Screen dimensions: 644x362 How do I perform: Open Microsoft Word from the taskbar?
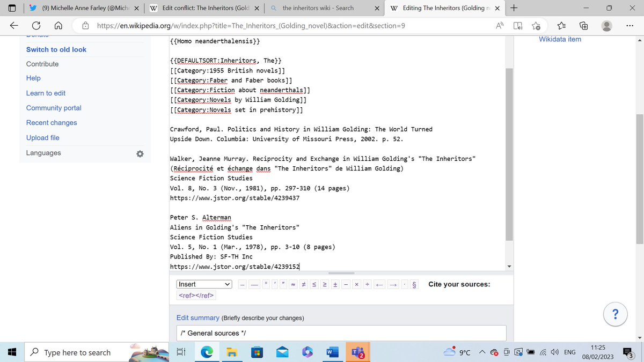coord(333,352)
